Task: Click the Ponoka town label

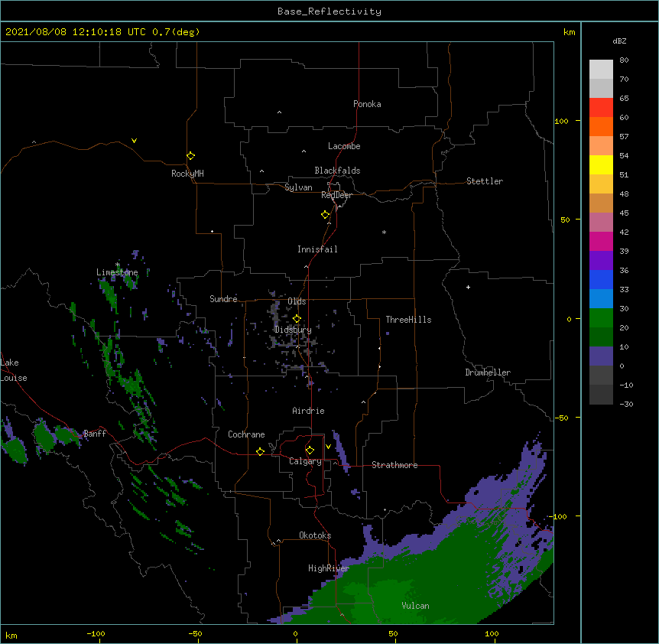Action: coord(367,104)
